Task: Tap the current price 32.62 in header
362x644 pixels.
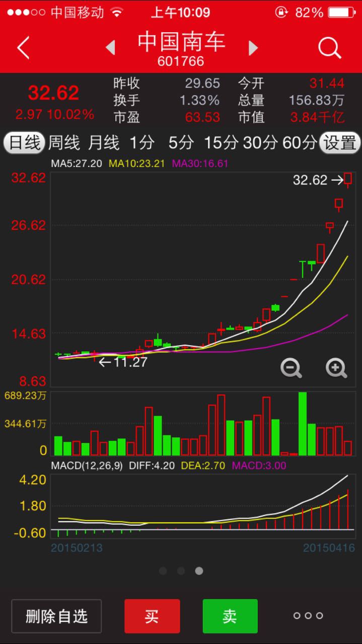Action: [53, 93]
